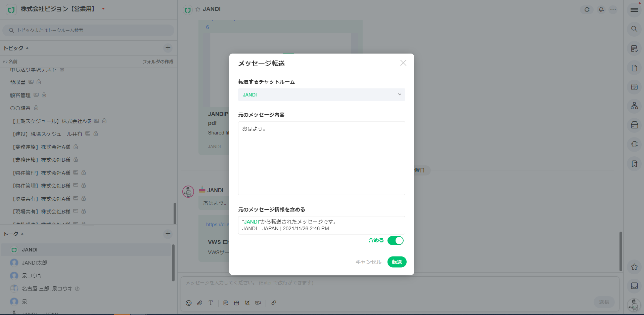Open the hamburger menu in right sidebar

tap(634, 10)
